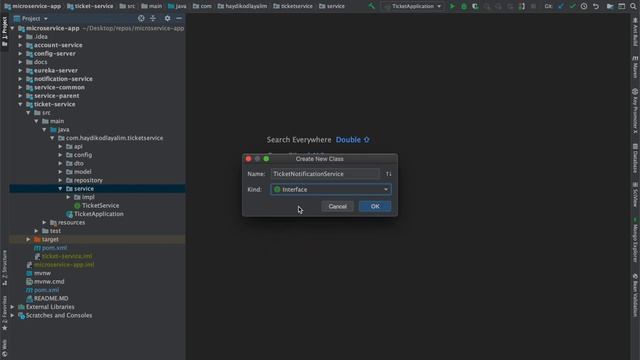
Task: Expand the notification-service module
Action: (20, 79)
